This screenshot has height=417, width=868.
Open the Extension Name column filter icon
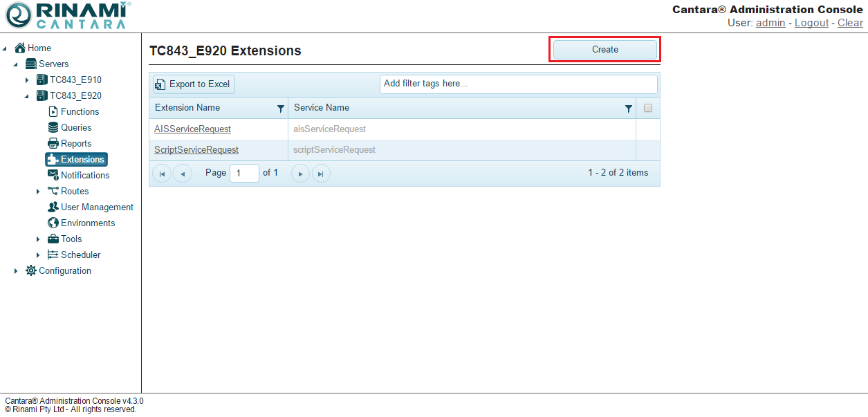click(x=280, y=109)
